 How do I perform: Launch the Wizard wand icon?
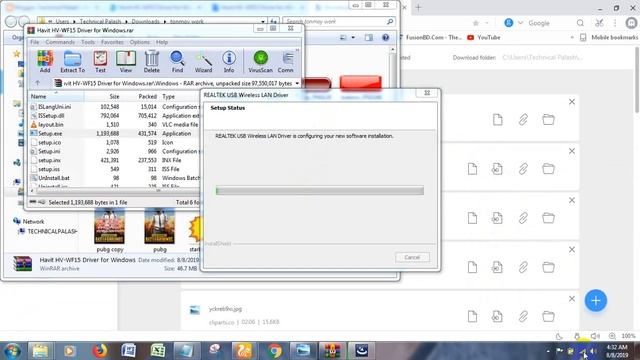[x=203, y=62]
